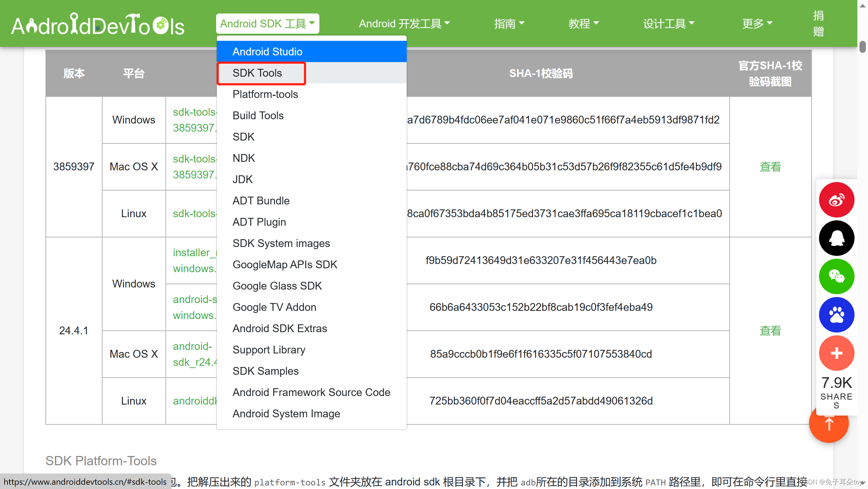Choose Platform-tools in the dropdown

pyautogui.click(x=312, y=94)
